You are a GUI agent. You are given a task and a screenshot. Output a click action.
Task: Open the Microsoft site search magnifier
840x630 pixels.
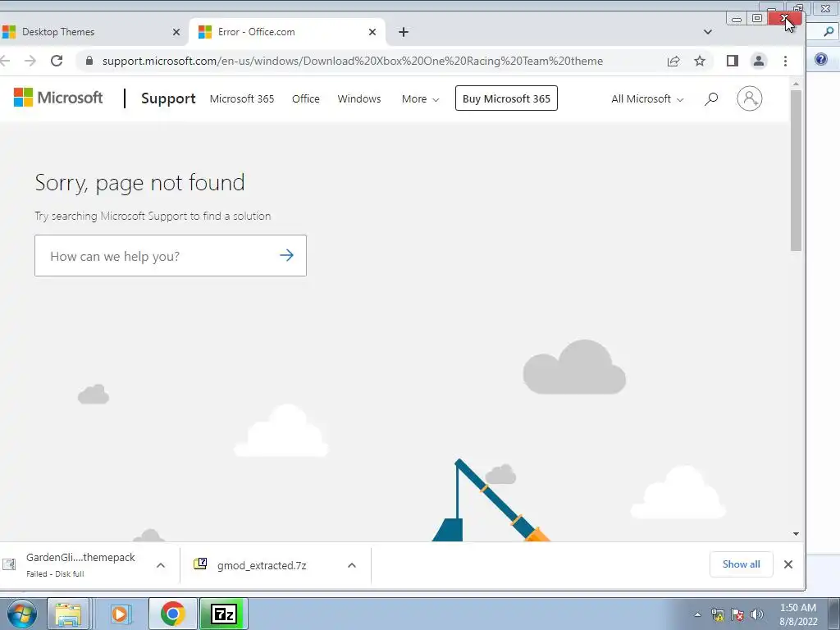click(x=711, y=98)
